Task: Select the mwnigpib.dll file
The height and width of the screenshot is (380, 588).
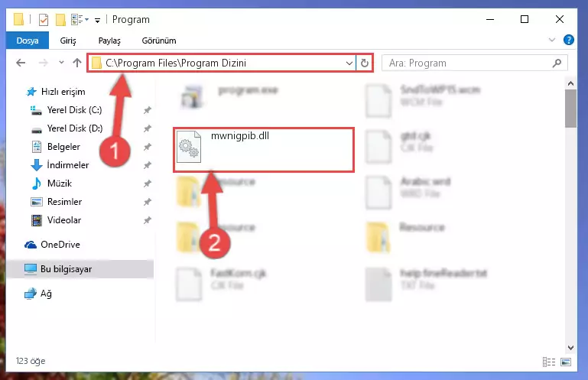Action: coord(264,150)
